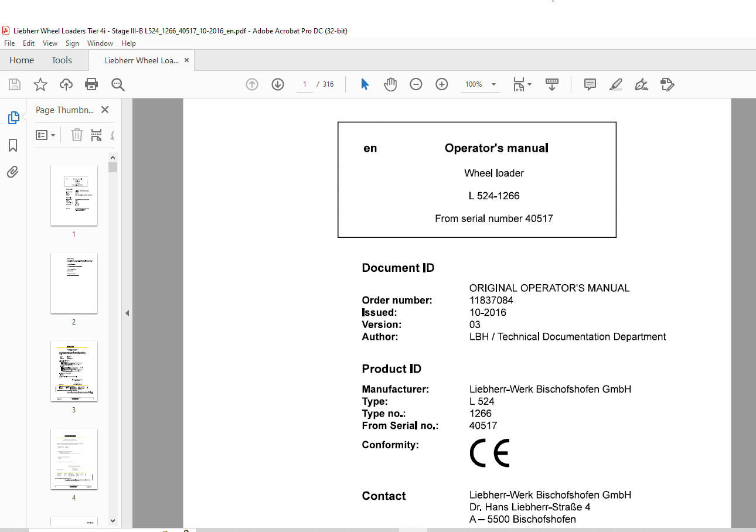This screenshot has width=756, height=532.
Task: Click the stamp tool icon
Action: point(667,84)
